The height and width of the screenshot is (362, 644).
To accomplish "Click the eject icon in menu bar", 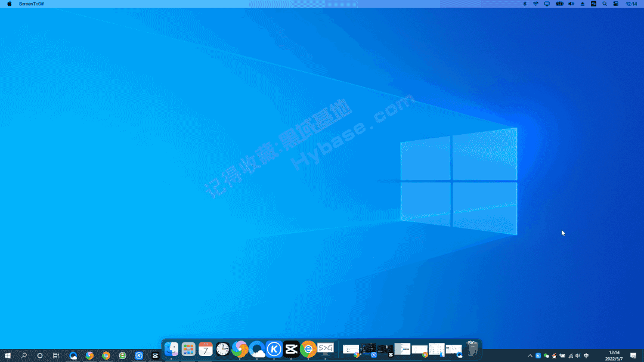I will (x=583, y=4).
